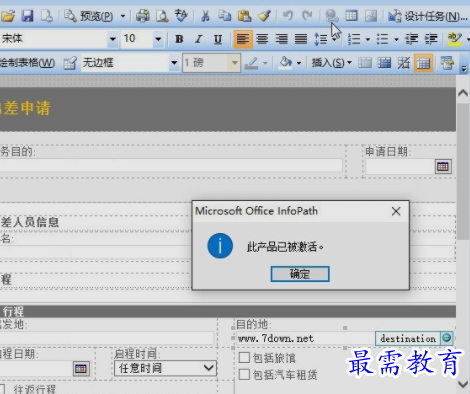Tick the 包括旅馆 checkbox

click(244, 358)
